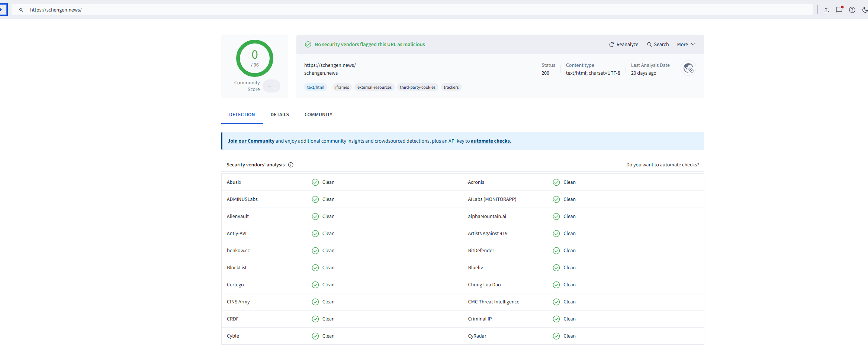Expand the More dropdown menu
Image resolution: width=868 pixels, height=345 pixels.
tap(686, 45)
